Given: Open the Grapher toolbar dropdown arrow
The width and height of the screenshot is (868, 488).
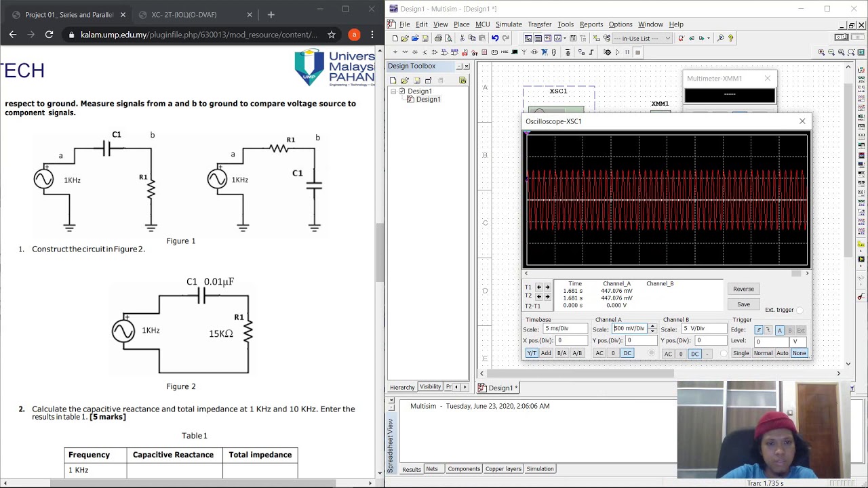Looking at the screenshot, I should coord(565,38).
